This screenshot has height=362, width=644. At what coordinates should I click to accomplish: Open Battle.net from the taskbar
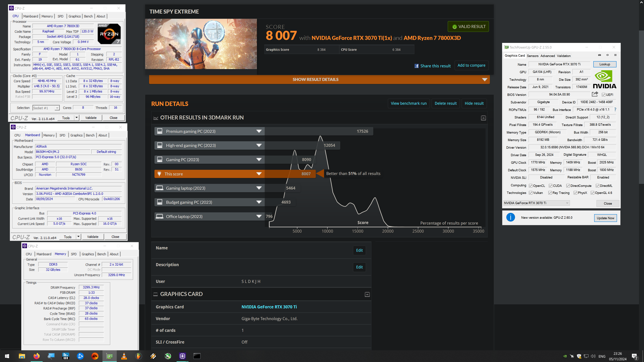pos(80,356)
